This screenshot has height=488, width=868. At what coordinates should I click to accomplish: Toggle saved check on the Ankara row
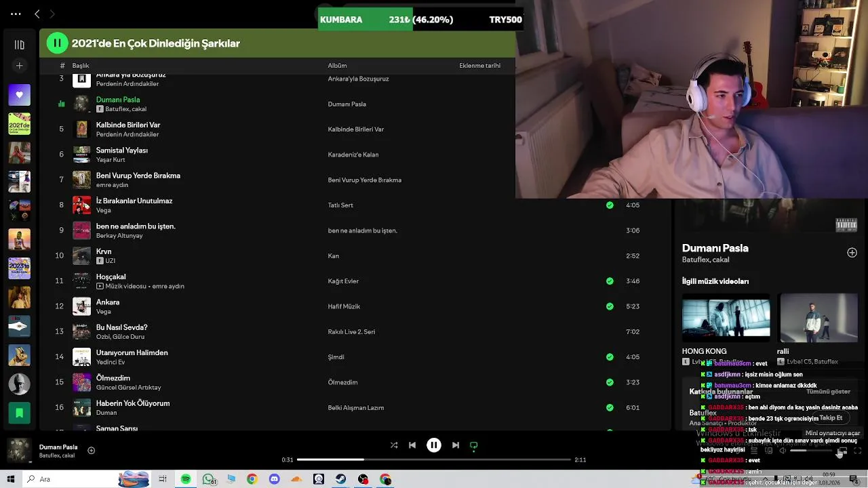click(x=610, y=306)
